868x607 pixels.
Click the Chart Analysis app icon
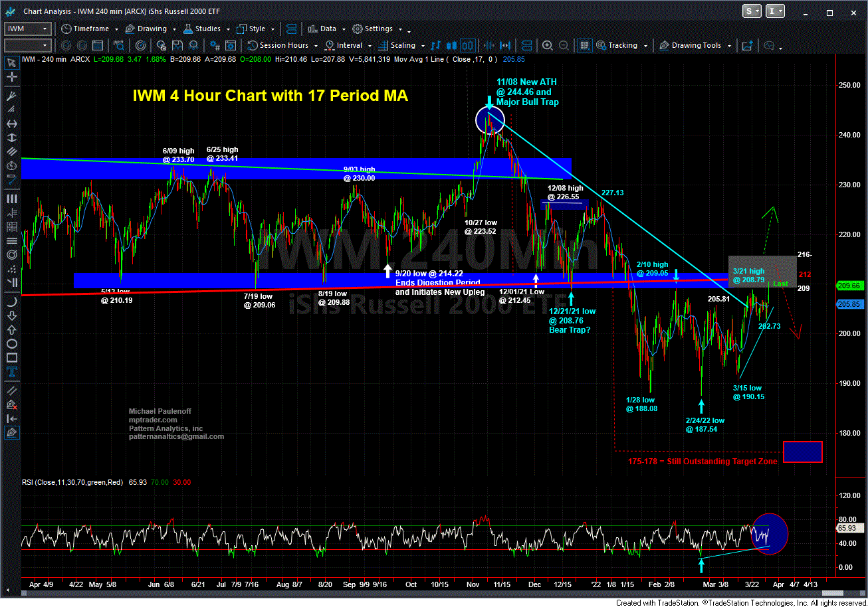[10, 11]
